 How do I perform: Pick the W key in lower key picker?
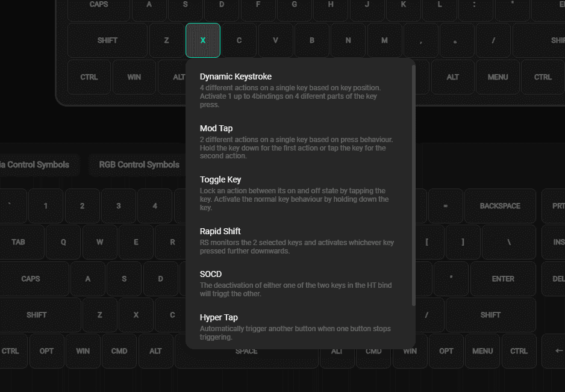(100, 242)
